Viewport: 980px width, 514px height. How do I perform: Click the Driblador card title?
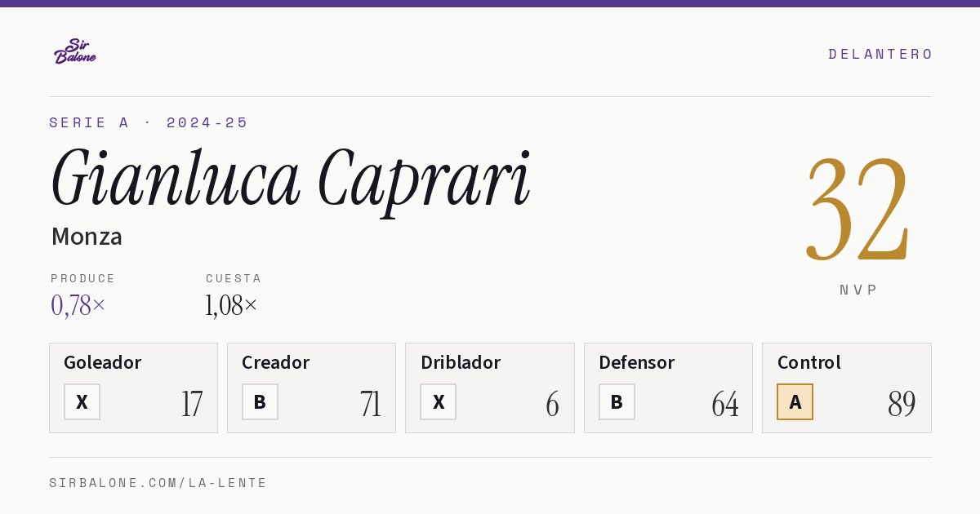tap(461, 362)
